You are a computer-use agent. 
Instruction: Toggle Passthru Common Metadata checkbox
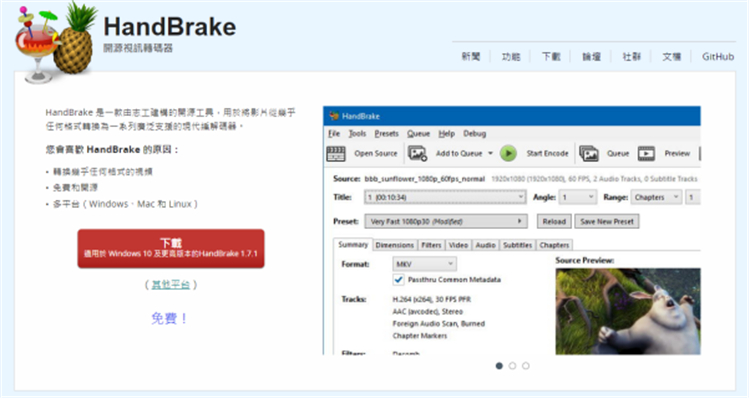point(398,279)
